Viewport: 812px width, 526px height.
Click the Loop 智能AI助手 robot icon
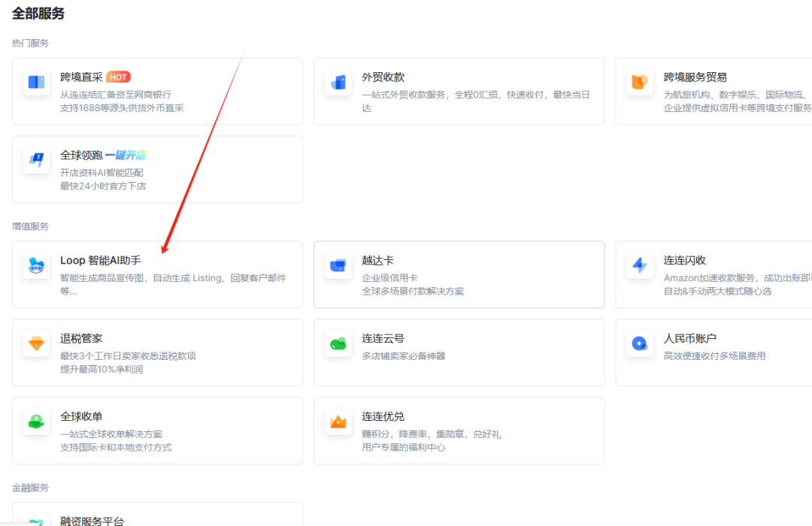[x=36, y=266]
